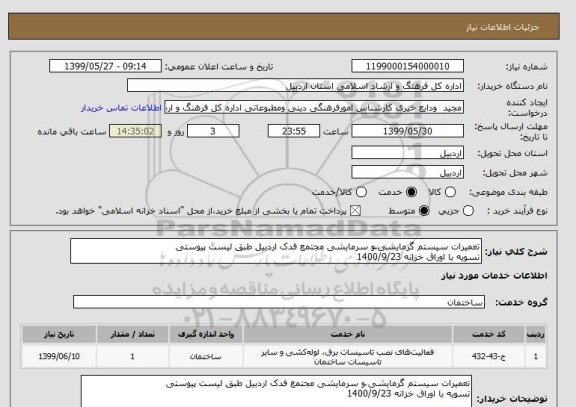Click the تعداد / مقدار column header
This screenshot has width=576, height=407.
point(133,334)
